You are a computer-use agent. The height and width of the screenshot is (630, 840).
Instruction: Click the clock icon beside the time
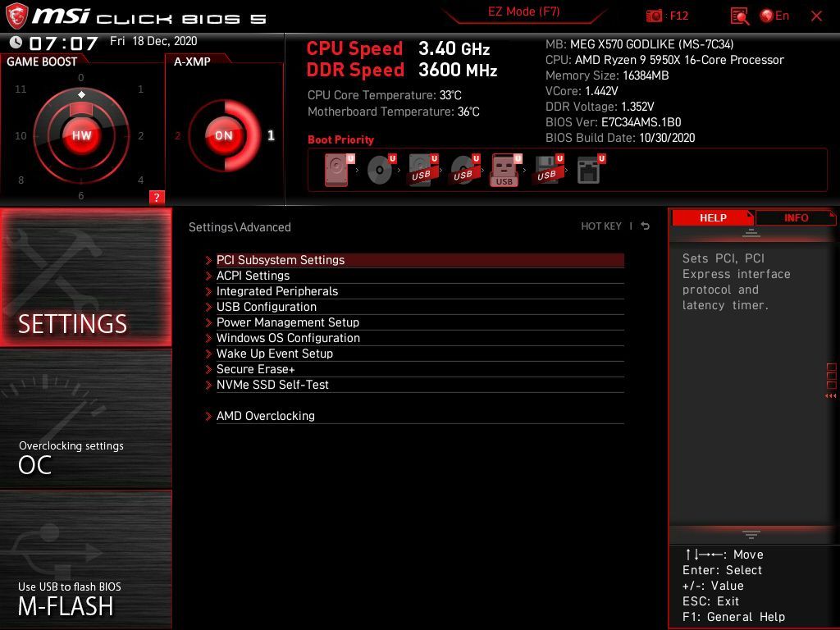16,43
